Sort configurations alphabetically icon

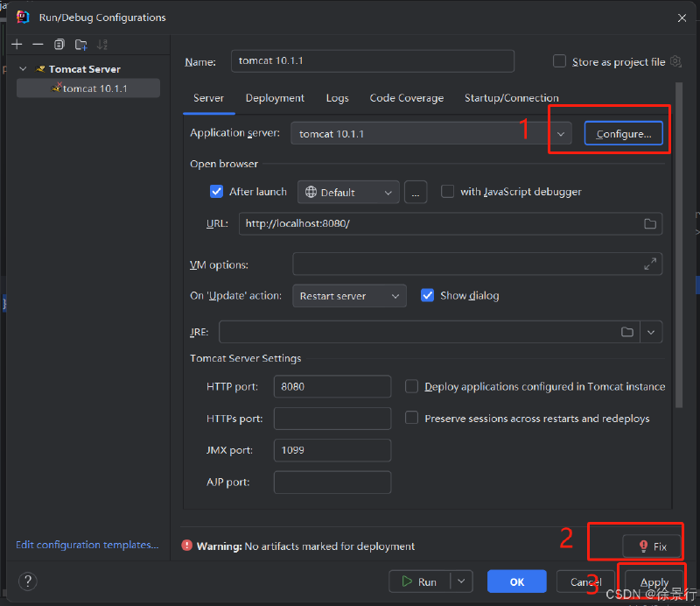point(102,45)
